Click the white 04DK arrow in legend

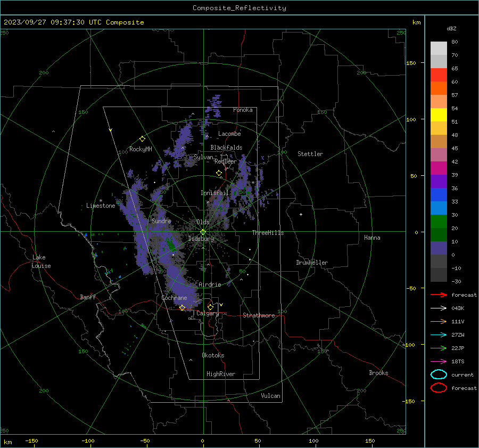[x=439, y=308]
